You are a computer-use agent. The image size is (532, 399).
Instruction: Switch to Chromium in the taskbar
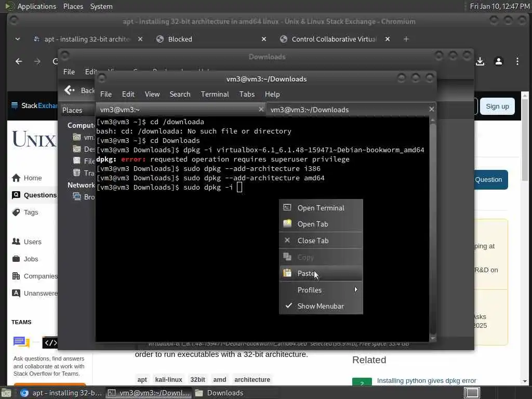[60, 393]
